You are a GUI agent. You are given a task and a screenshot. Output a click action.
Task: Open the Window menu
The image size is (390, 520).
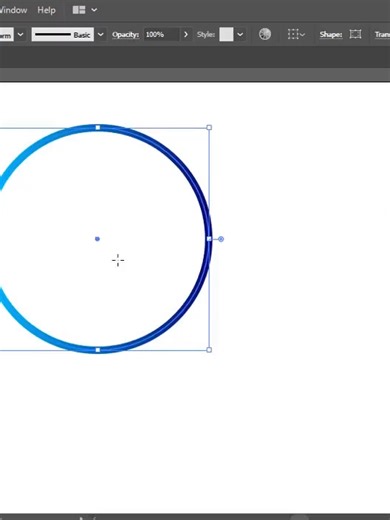pos(13,10)
